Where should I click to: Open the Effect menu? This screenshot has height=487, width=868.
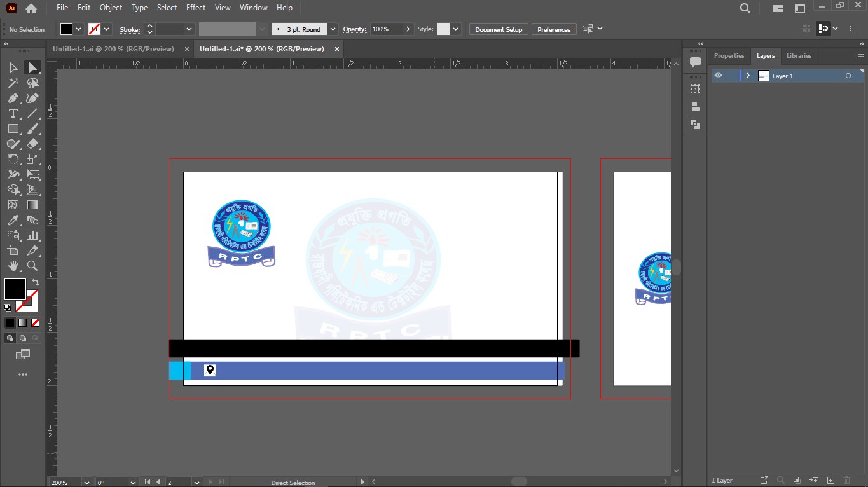click(x=196, y=8)
